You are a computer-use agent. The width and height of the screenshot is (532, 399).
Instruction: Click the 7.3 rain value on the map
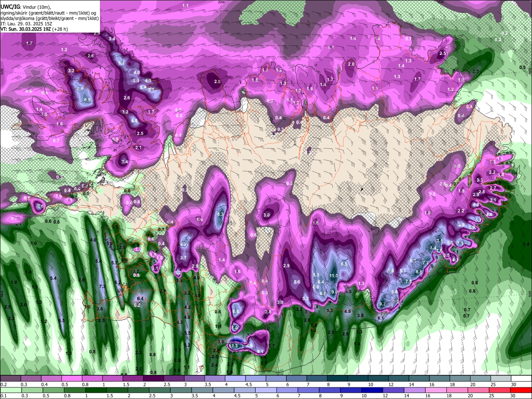click(x=103, y=287)
